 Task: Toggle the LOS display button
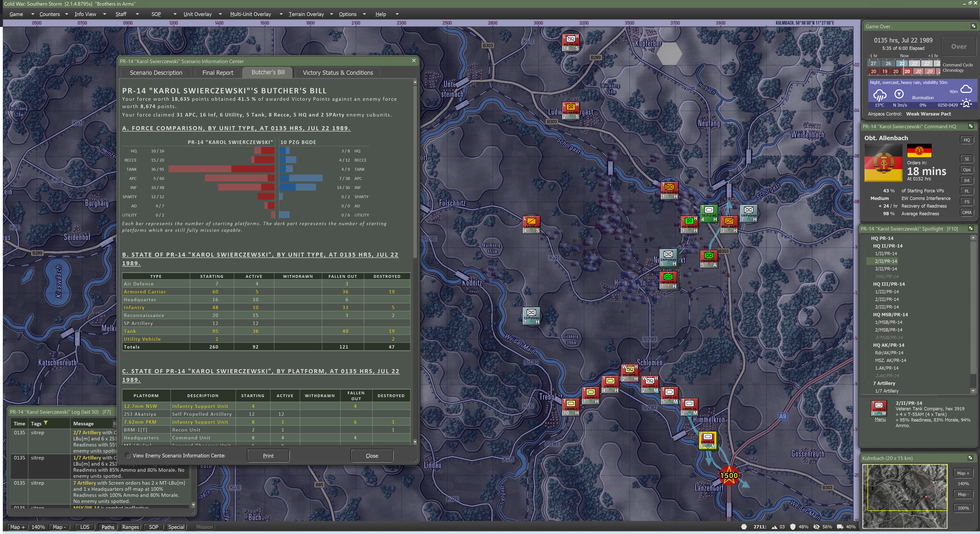[x=84, y=527]
